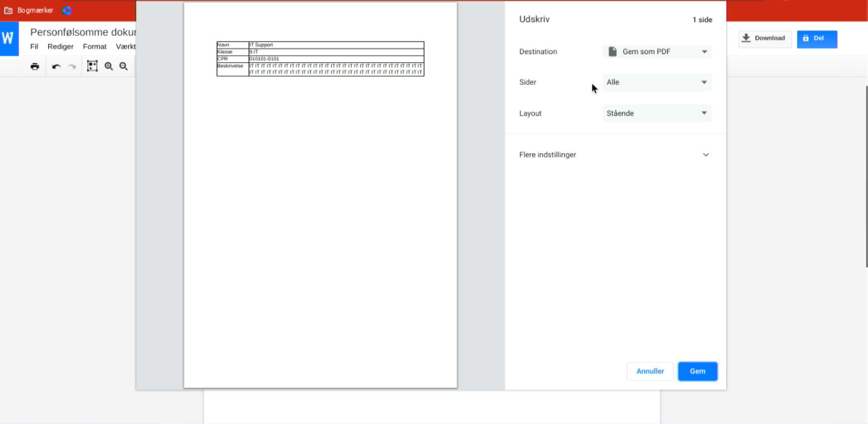Open the Format menu
This screenshot has height=424, width=868.
(94, 47)
